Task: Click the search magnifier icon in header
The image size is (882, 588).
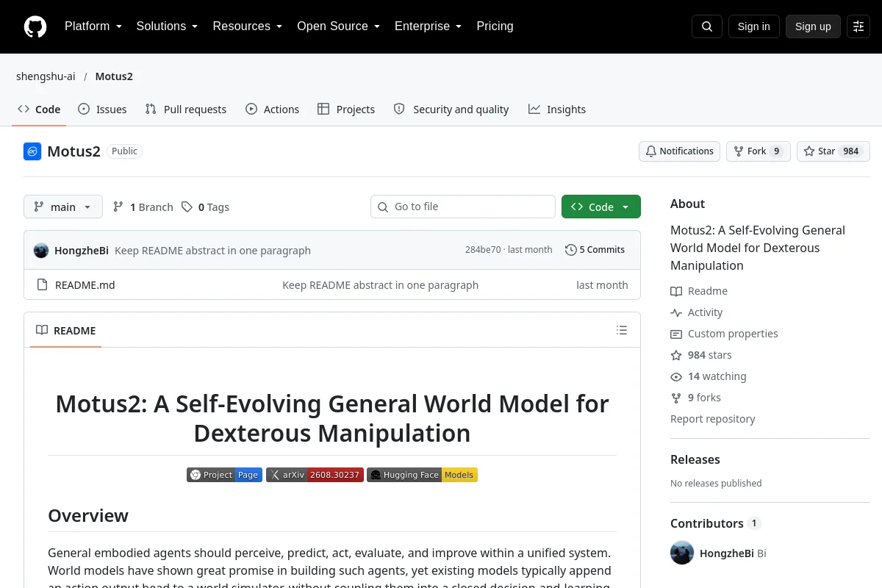Action: (x=707, y=26)
